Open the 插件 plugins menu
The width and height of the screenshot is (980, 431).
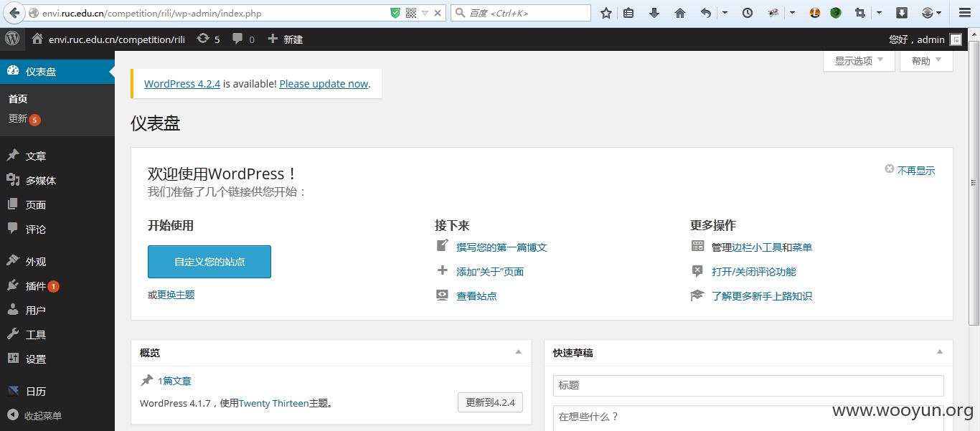click(57, 286)
